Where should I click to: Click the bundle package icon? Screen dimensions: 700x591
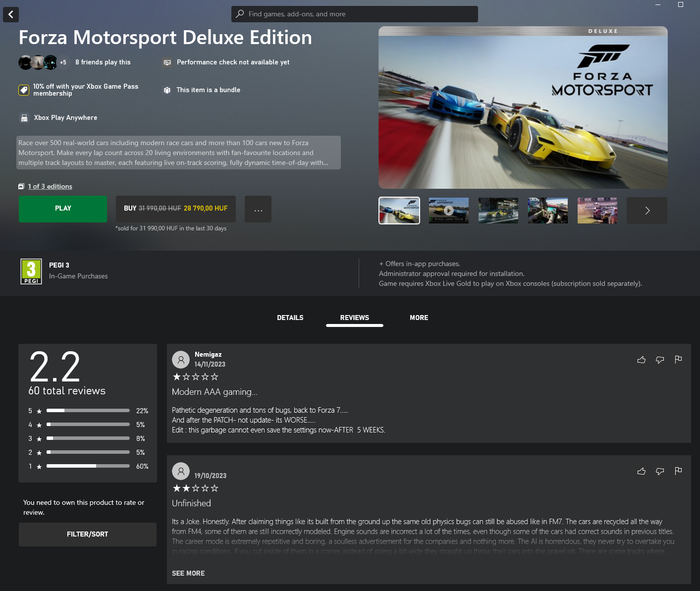167,90
